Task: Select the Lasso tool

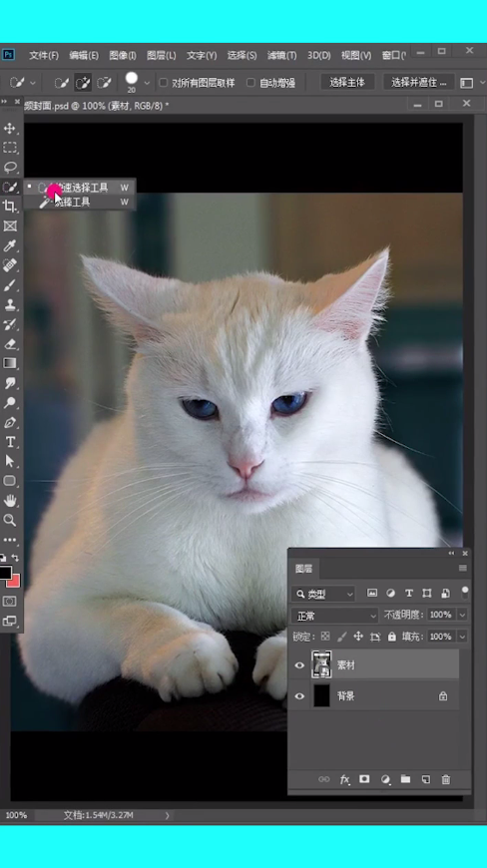Action: click(10, 168)
